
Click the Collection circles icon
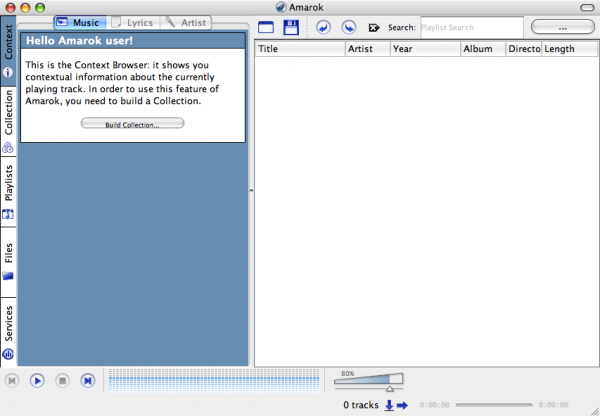pos(8,147)
